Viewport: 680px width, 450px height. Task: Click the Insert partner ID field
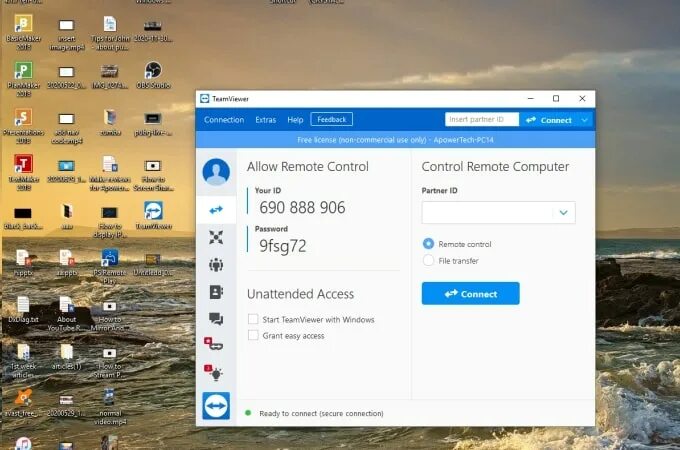[482, 119]
